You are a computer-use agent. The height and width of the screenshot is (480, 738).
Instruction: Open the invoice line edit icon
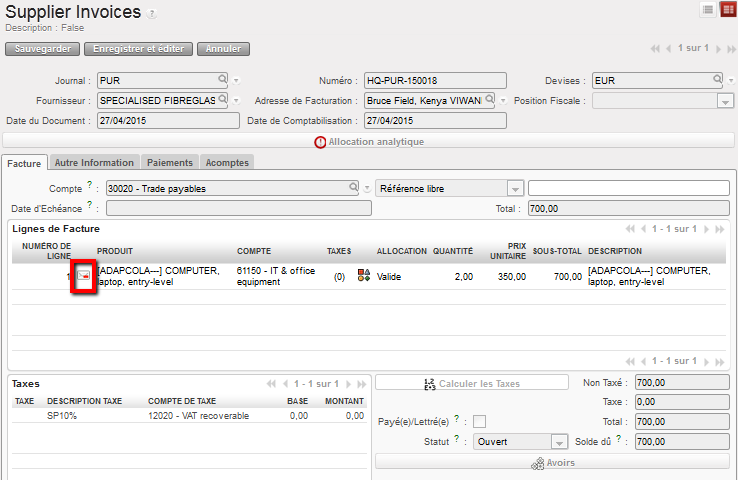click(84, 276)
